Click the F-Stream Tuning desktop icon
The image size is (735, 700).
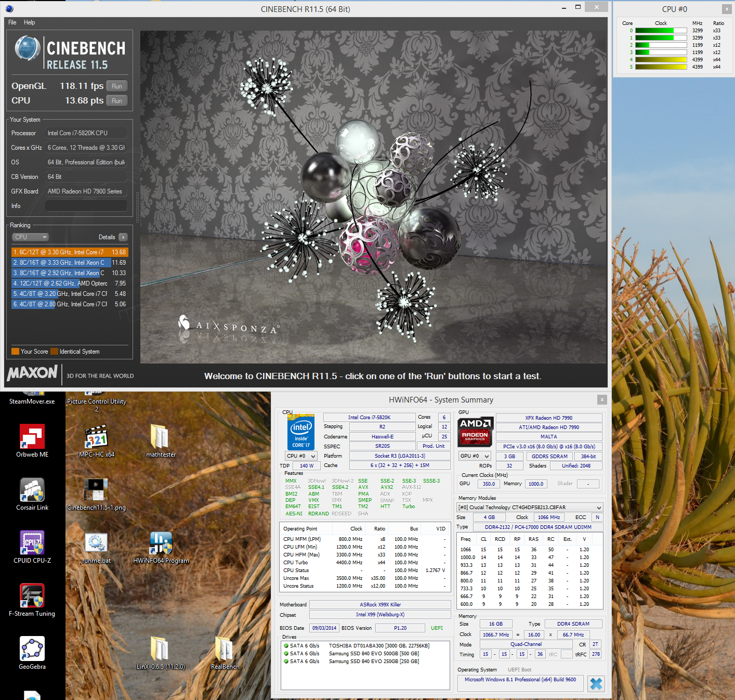[32, 596]
